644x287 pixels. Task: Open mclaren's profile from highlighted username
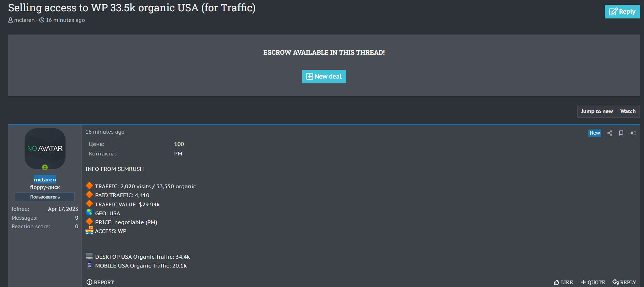[x=45, y=180]
